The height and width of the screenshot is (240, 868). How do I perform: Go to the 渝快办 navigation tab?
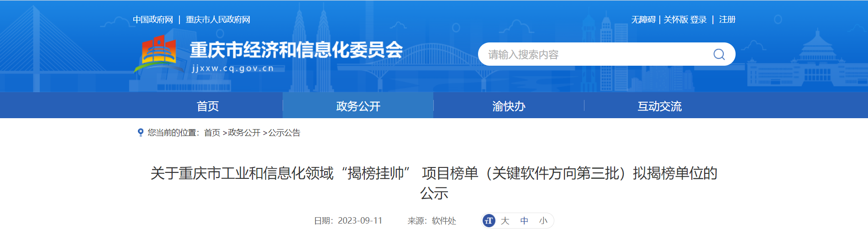click(509, 106)
